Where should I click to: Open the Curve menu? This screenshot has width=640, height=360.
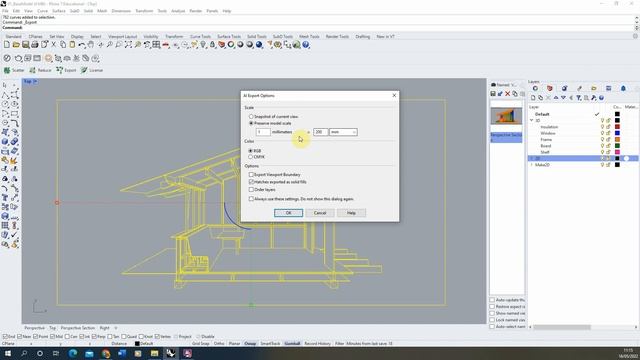pyautogui.click(x=42, y=11)
